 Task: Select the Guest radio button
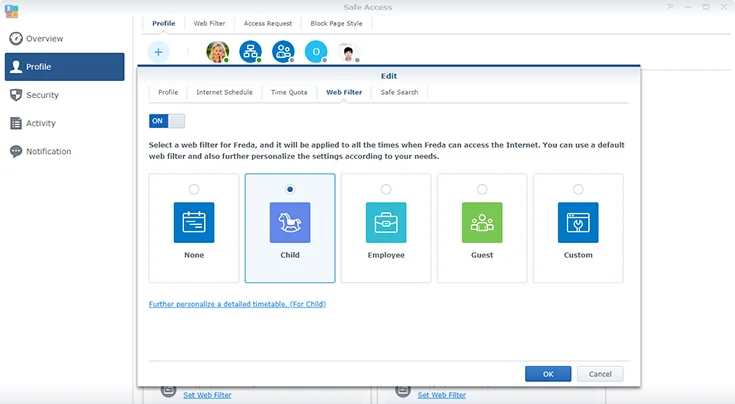click(x=482, y=189)
